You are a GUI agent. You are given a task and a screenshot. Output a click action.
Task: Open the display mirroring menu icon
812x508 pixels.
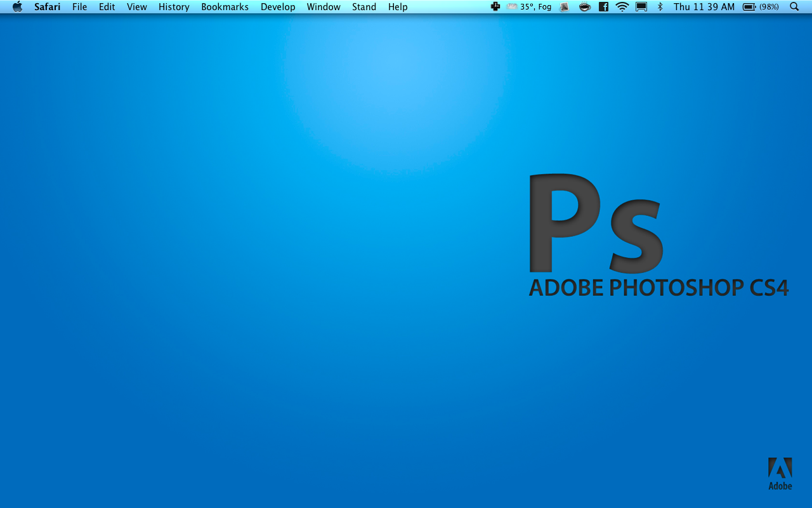641,7
